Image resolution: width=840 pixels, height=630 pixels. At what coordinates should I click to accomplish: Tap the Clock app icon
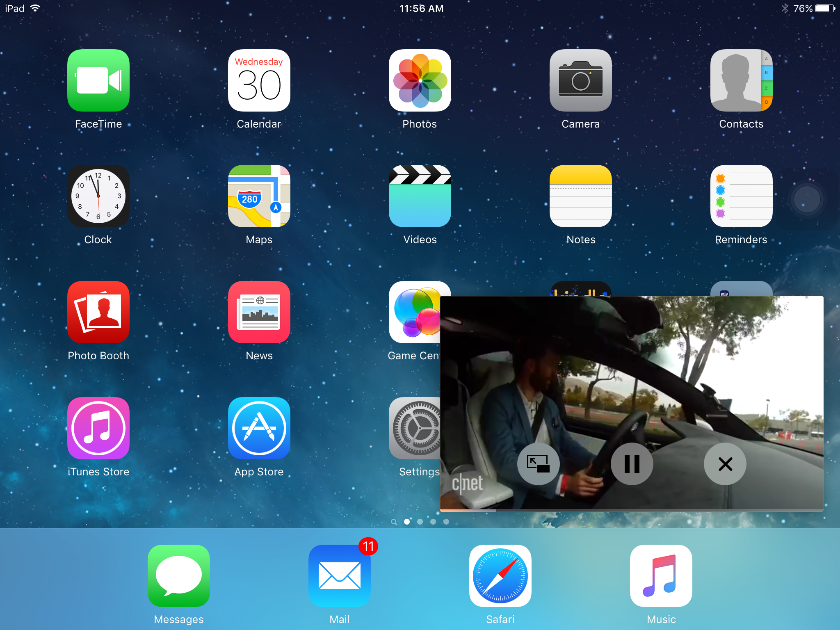98,196
